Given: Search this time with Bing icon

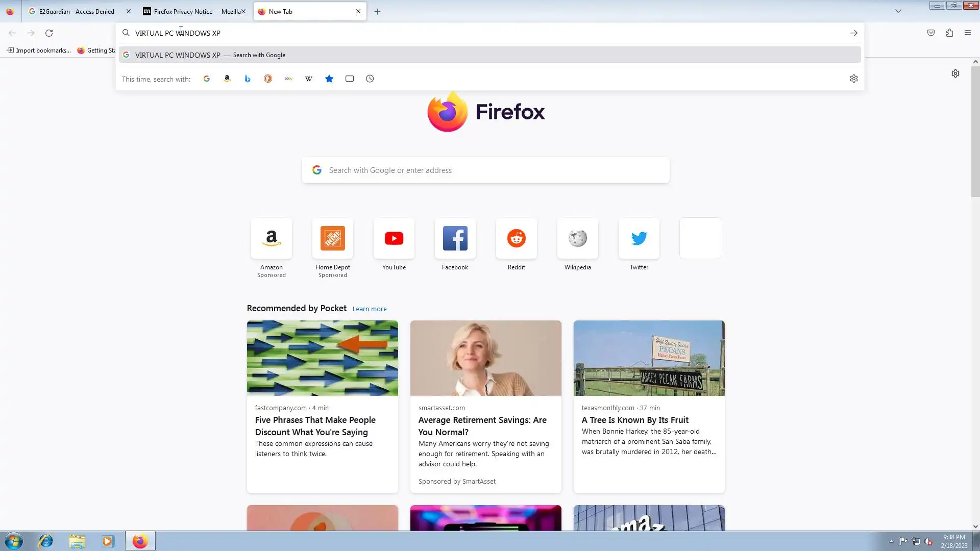Looking at the screenshot, I should (x=248, y=79).
